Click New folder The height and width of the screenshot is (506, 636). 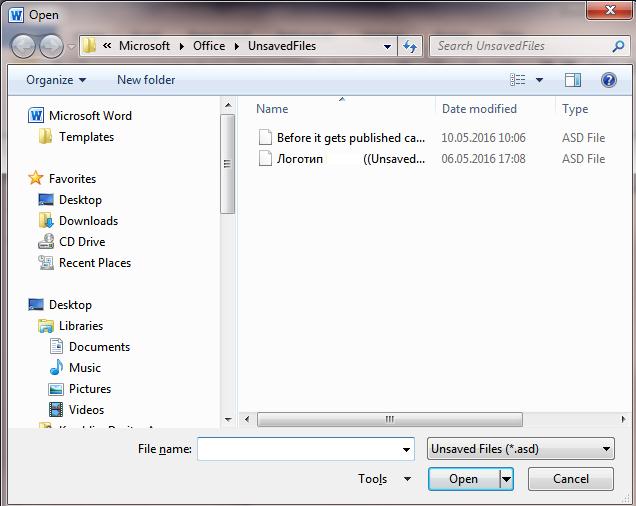146,80
